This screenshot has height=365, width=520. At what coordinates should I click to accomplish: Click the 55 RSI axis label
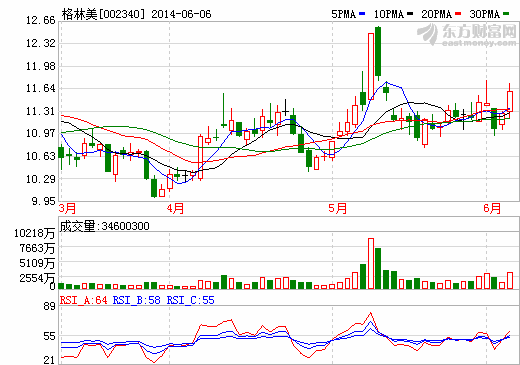pos(49,336)
